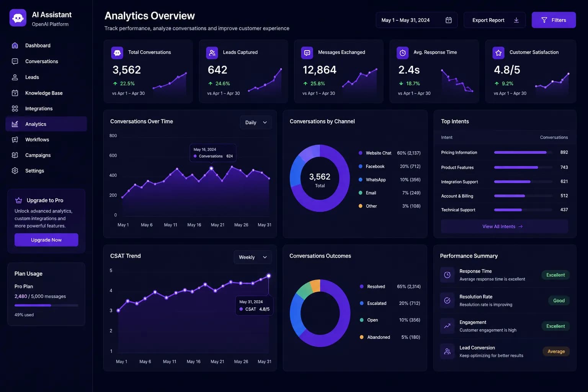Click the Lead Conversion people icon
Image resolution: width=588 pixels, height=392 pixels.
coord(447,351)
